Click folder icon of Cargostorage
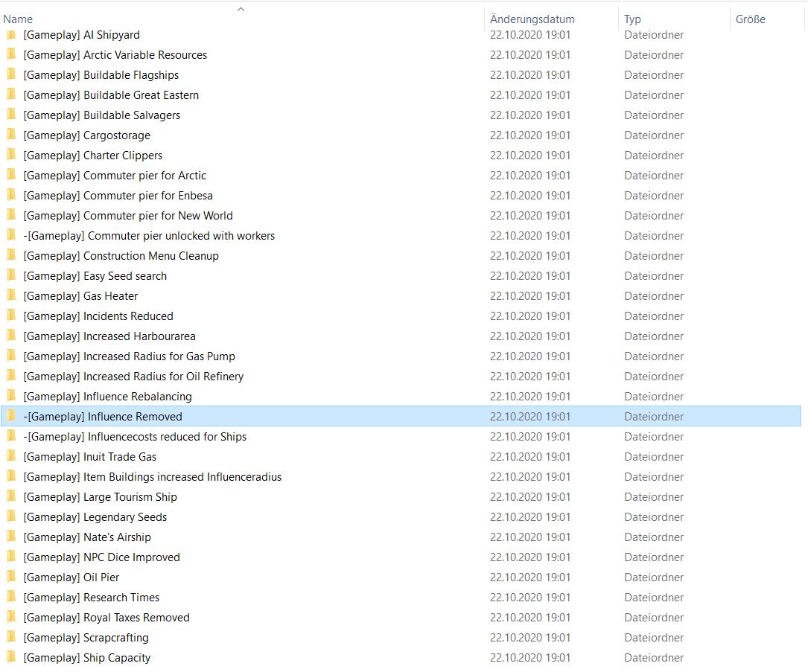This screenshot has height=672, width=808. tap(11, 135)
